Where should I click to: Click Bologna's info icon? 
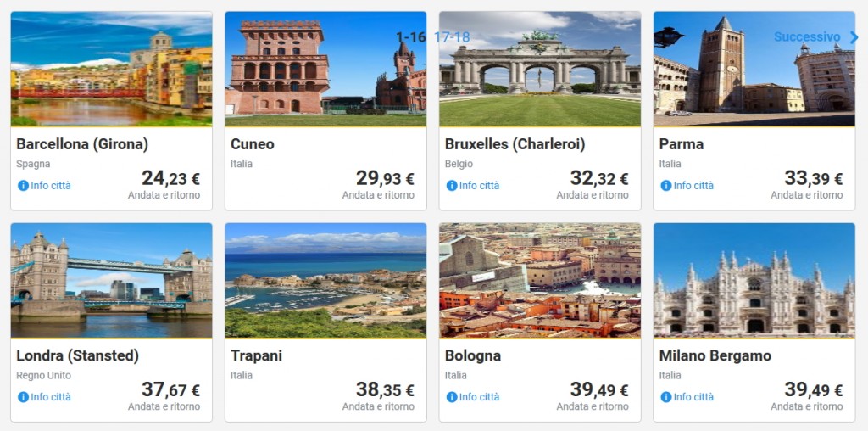tap(452, 397)
